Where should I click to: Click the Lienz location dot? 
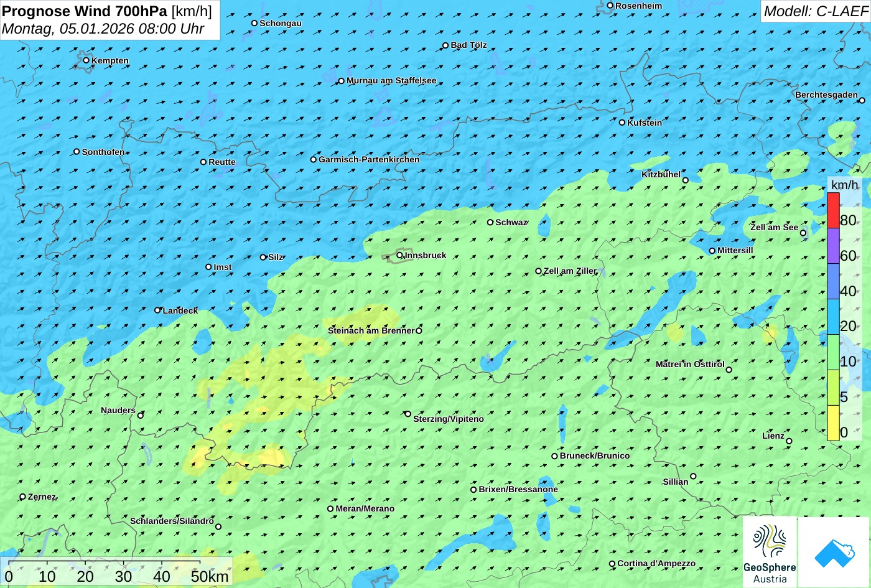pos(789,441)
